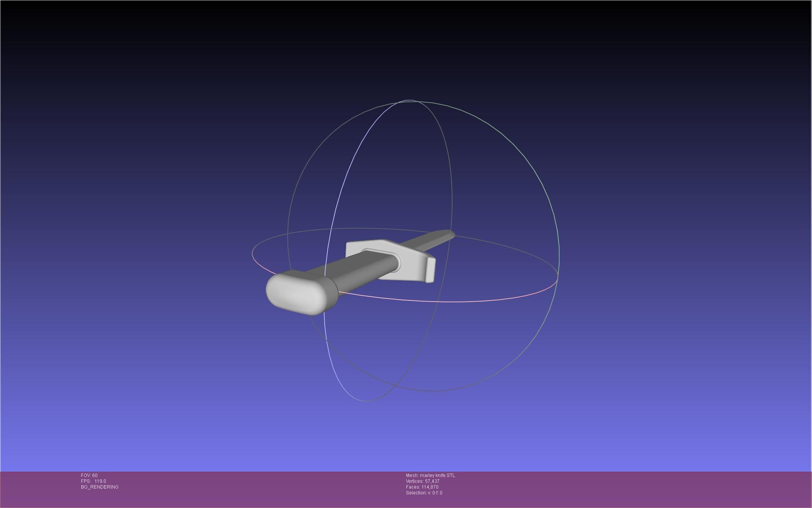The width and height of the screenshot is (812, 508).
Task: Click the BO_RENDERING status label
Action: point(100,487)
